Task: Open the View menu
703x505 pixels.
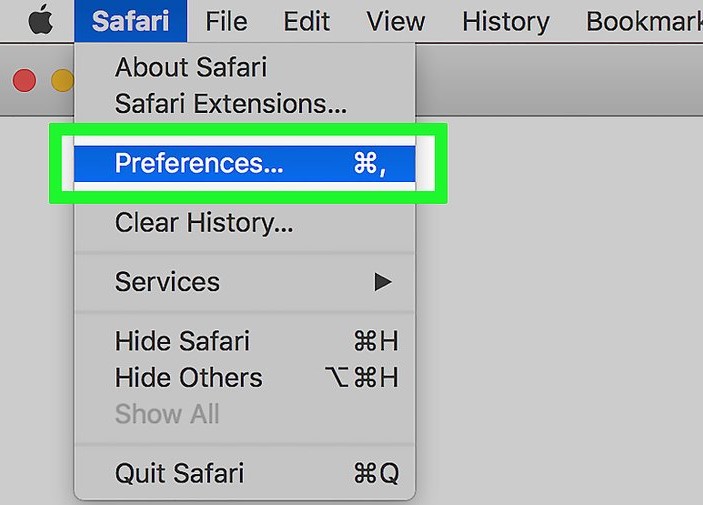Action: (395, 21)
